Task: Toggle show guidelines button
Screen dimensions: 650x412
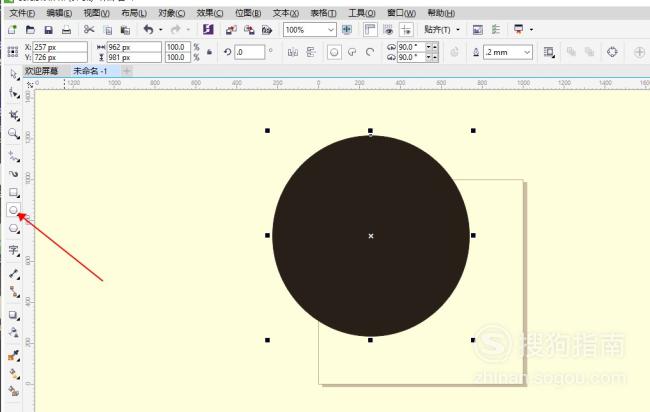Action: 406,30
